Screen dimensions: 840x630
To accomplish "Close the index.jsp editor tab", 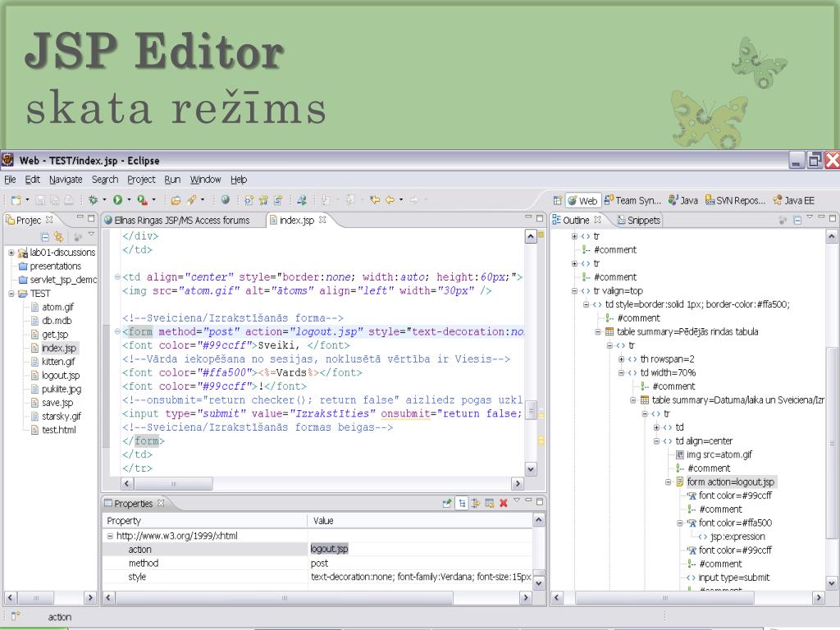I will coord(322,220).
